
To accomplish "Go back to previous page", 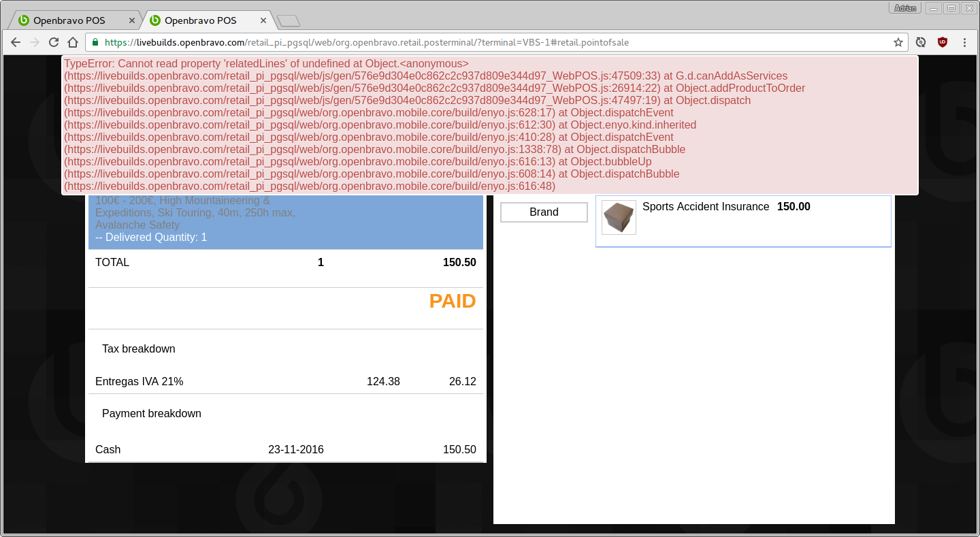I will [15, 42].
